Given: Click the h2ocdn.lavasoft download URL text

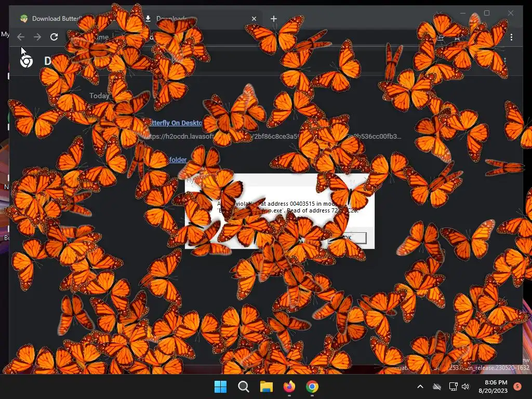Looking at the screenshot, I should point(274,137).
